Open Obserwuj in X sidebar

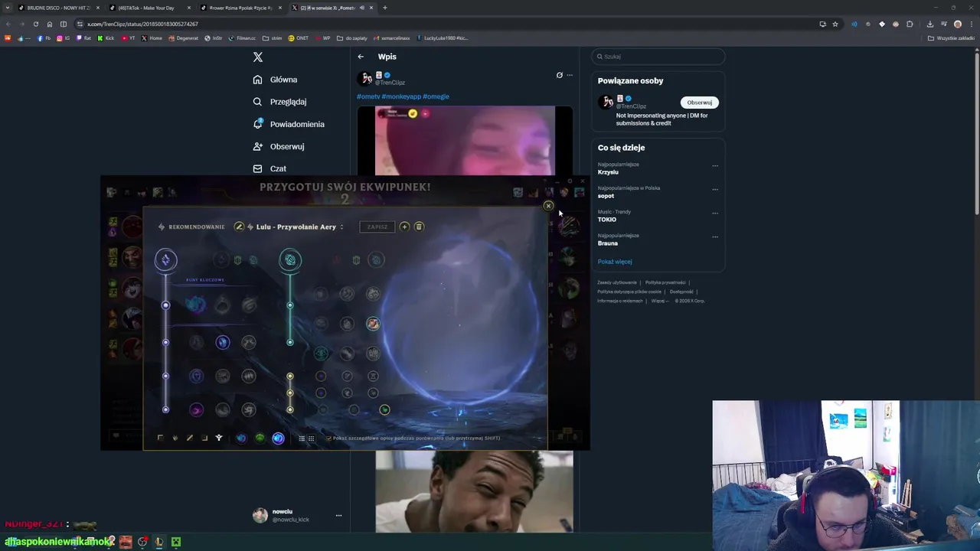click(x=279, y=146)
